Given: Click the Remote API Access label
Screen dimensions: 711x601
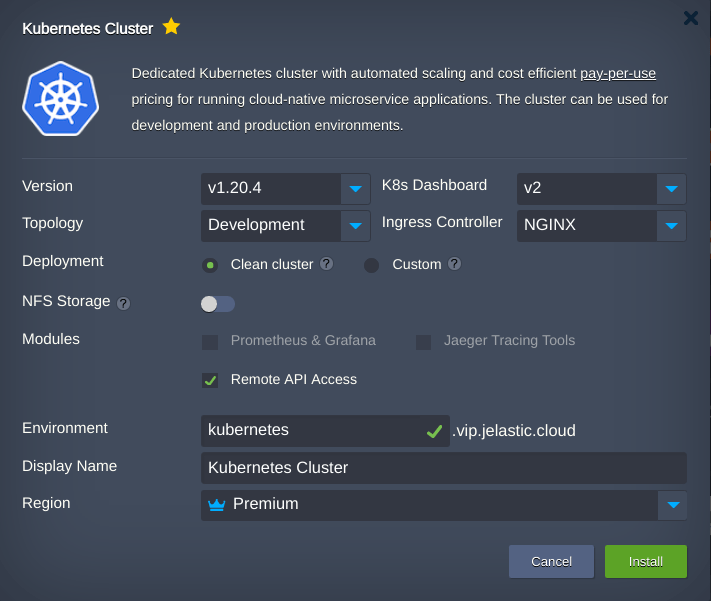Looking at the screenshot, I should 294,379.
